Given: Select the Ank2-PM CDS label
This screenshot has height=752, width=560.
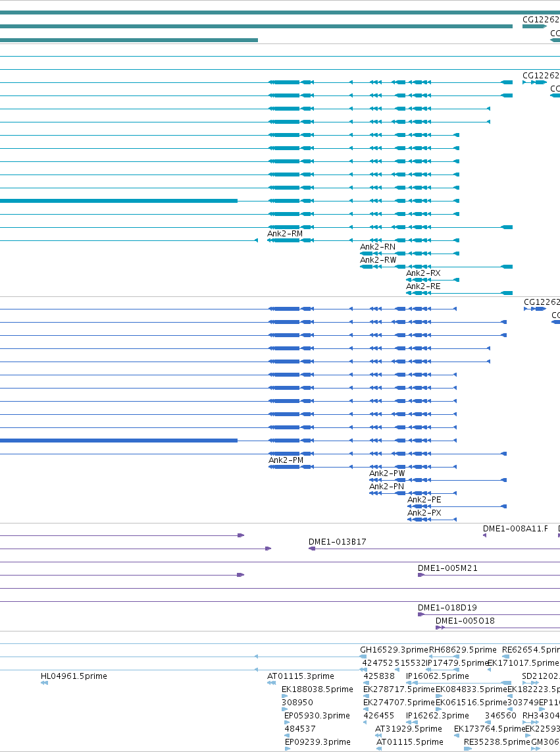Looking at the screenshot, I should (286, 460).
